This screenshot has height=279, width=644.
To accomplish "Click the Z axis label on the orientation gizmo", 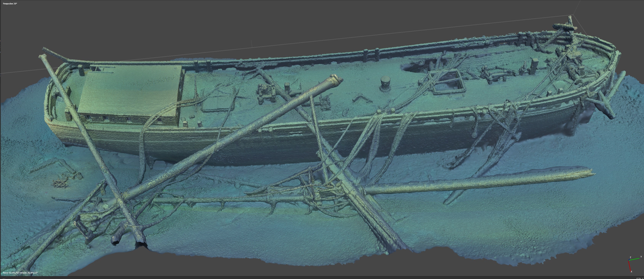I will (630, 257).
